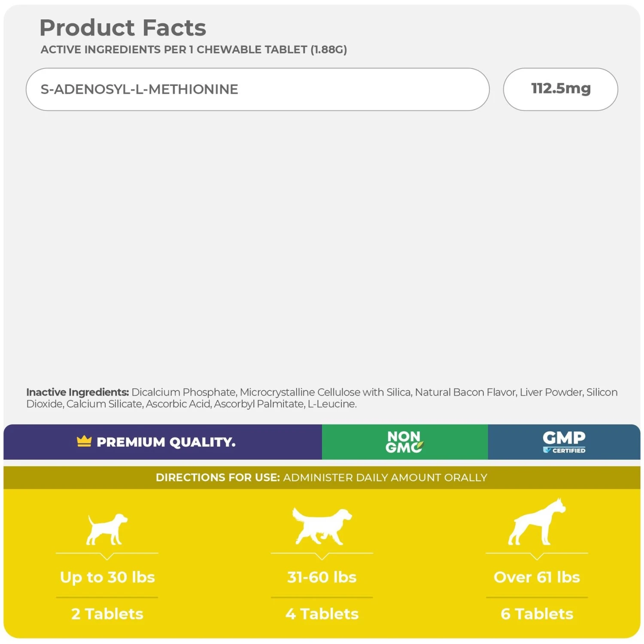Click the chevron under the large dog
The width and height of the screenshot is (644, 644).
point(537,556)
